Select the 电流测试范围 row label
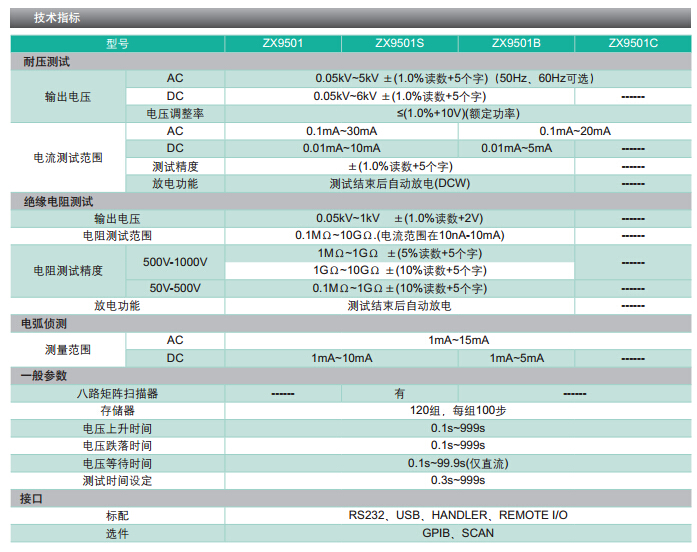The height and width of the screenshot is (552, 697). [x=68, y=158]
